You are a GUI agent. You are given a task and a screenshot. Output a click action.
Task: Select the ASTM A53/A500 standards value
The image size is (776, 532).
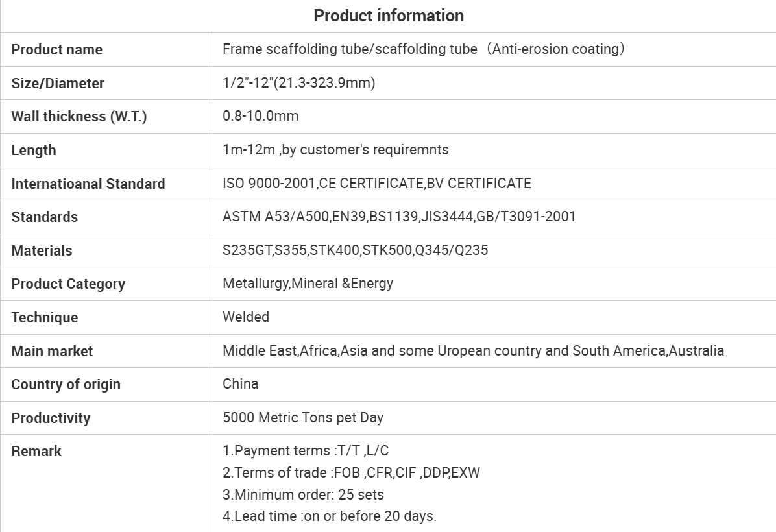[x=399, y=217]
